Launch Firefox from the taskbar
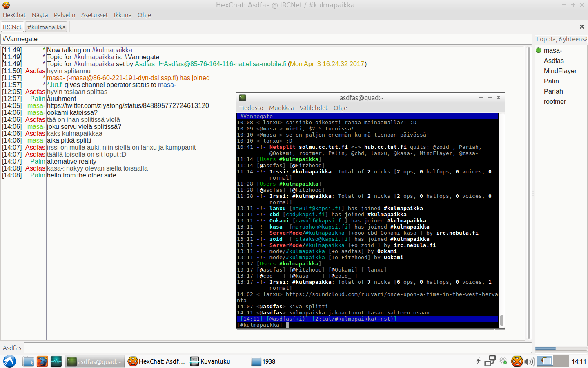 pos(42,361)
